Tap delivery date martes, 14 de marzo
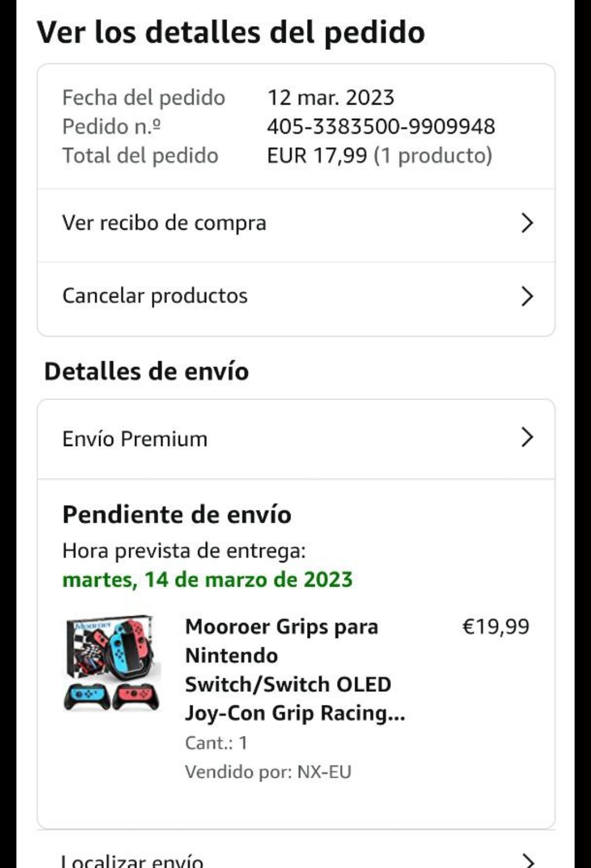Screen dimensions: 591x868 tap(207, 580)
